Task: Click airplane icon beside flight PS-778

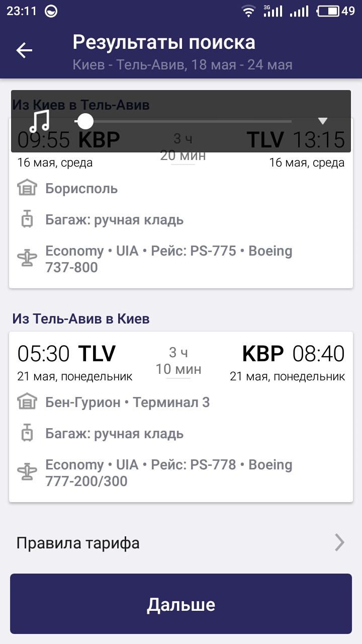Action: point(27,472)
